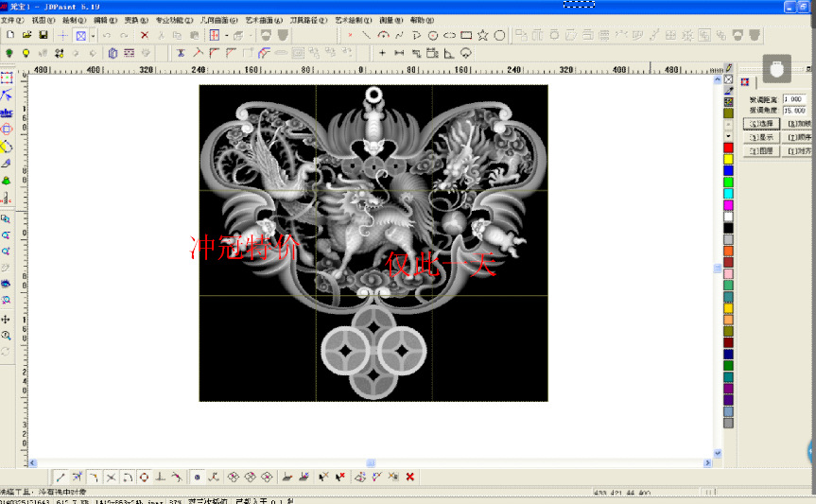Toggle the crosshair display icon in top toolbar
This screenshot has height=504, width=816.
click(x=62, y=35)
